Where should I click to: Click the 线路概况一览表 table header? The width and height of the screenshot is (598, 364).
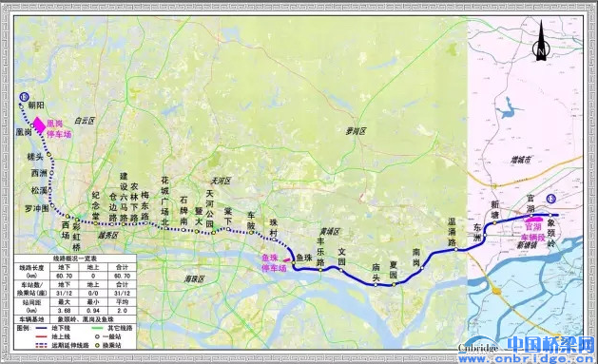75,259
